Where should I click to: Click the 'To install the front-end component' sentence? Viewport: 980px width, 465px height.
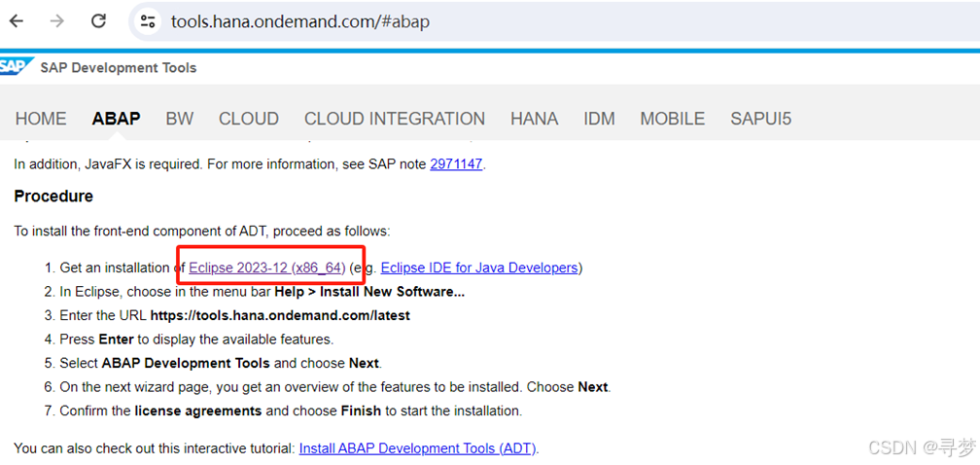point(202,232)
